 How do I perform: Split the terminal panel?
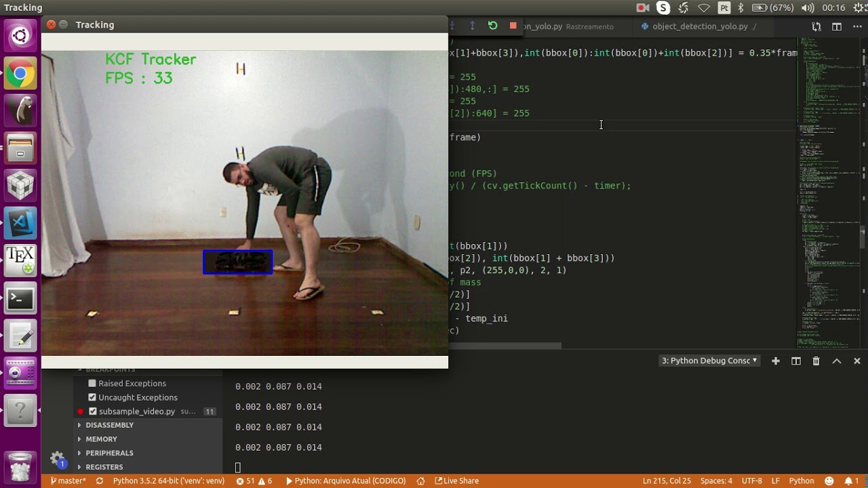pyautogui.click(x=796, y=361)
